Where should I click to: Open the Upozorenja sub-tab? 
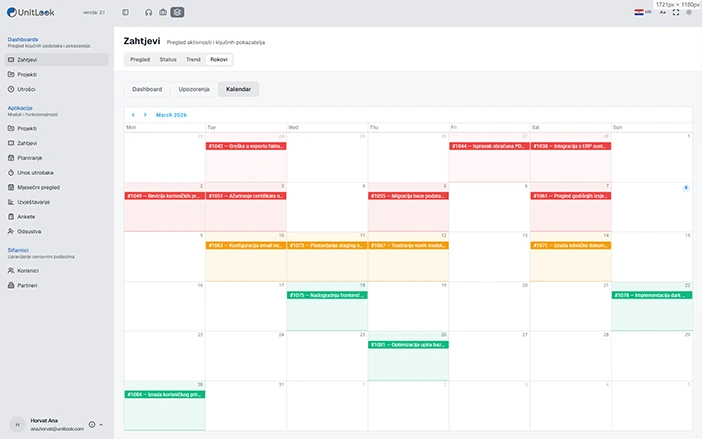(194, 89)
